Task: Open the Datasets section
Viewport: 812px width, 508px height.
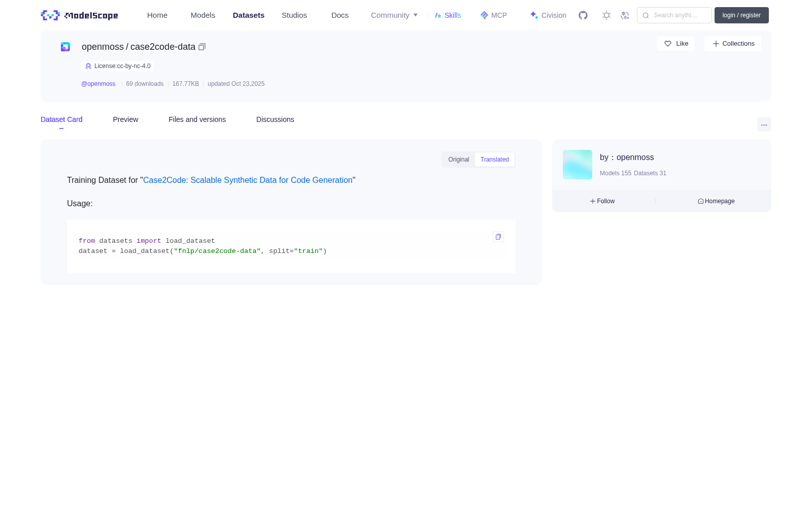Action: [249, 15]
